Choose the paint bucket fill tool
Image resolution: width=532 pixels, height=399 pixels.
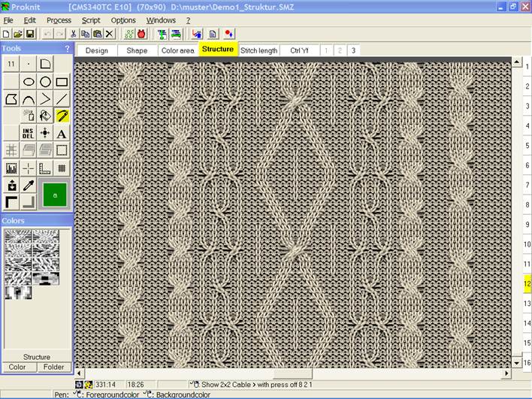click(45, 116)
